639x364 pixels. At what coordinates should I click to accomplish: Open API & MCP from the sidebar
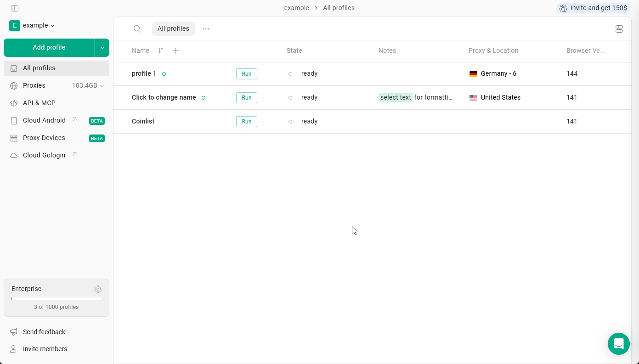pos(39,103)
